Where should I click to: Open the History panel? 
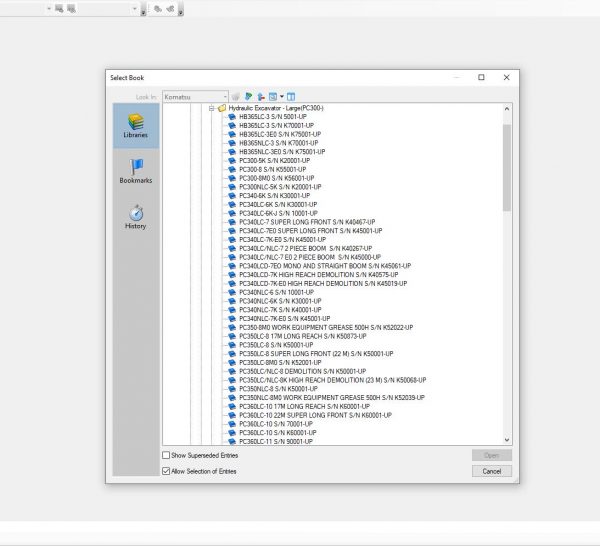pyautogui.click(x=136, y=217)
